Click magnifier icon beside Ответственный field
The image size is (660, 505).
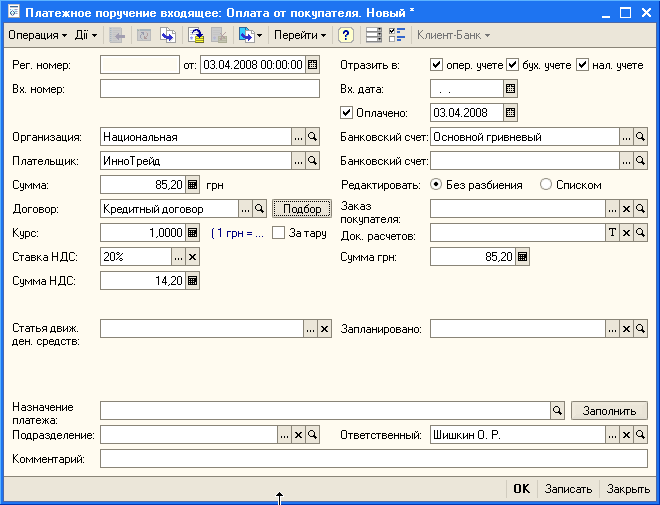(641, 435)
